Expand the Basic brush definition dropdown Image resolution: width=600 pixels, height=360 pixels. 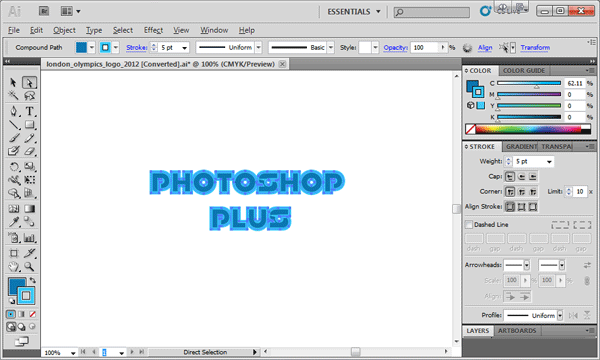[x=331, y=47]
